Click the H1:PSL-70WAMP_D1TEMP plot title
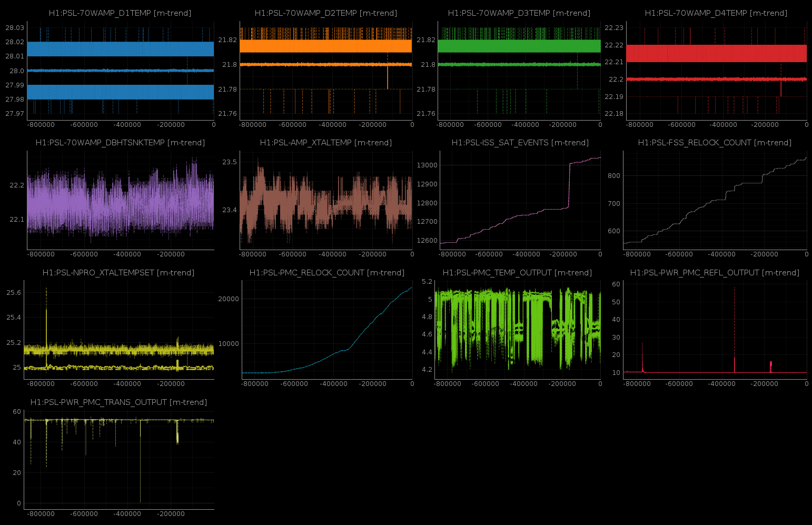This screenshot has height=525, width=812. click(x=120, y=13)
